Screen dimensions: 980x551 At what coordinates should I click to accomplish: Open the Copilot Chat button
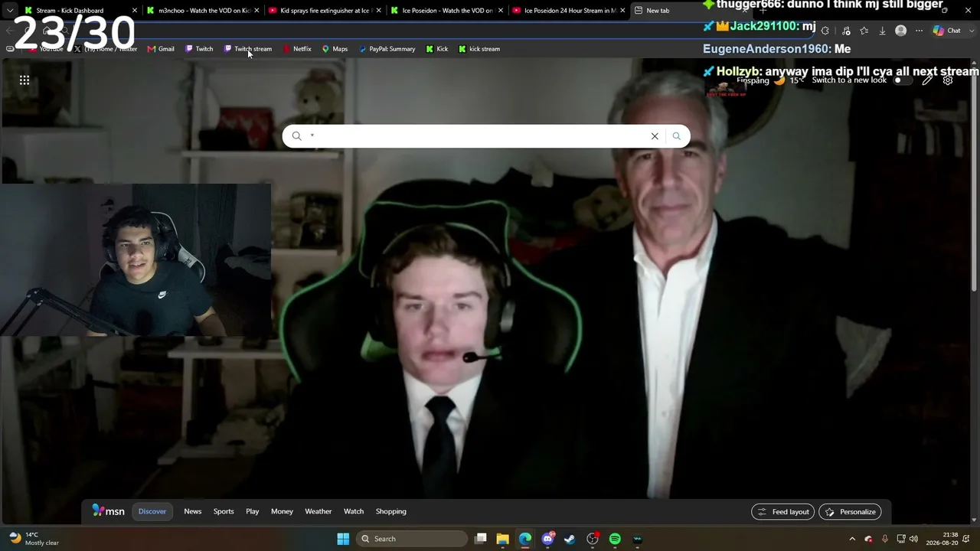tap(947, 31)
